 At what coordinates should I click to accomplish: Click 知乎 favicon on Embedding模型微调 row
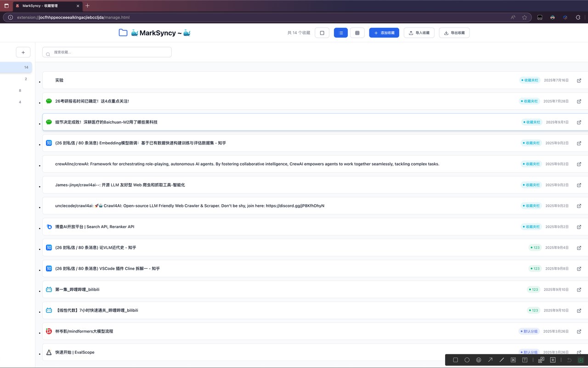coord(49,143)
